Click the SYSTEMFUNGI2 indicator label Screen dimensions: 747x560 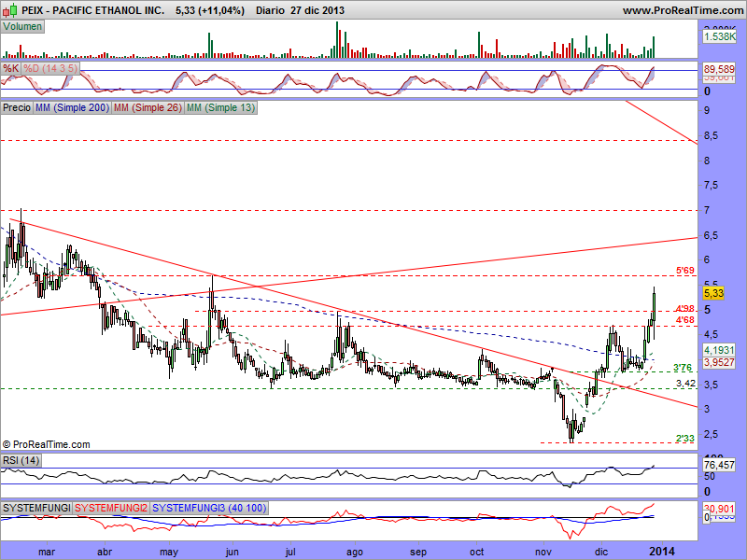(x=111, y=508)
